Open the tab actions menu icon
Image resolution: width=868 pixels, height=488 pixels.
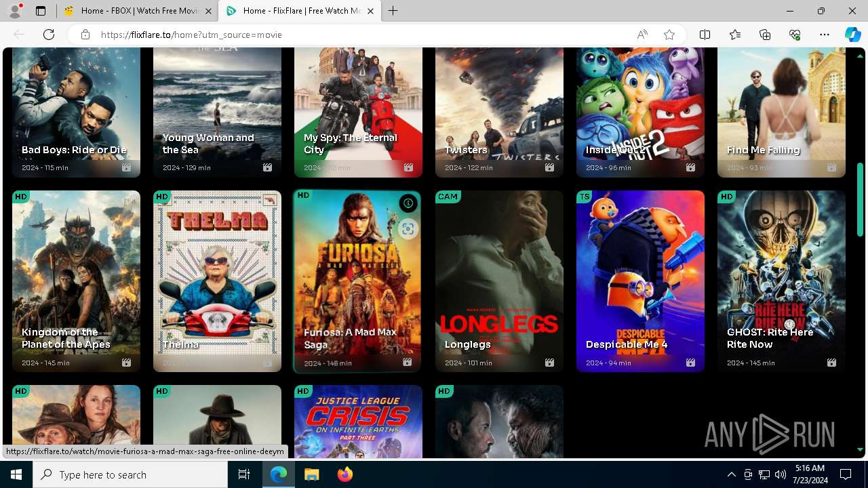coord(41,11)
